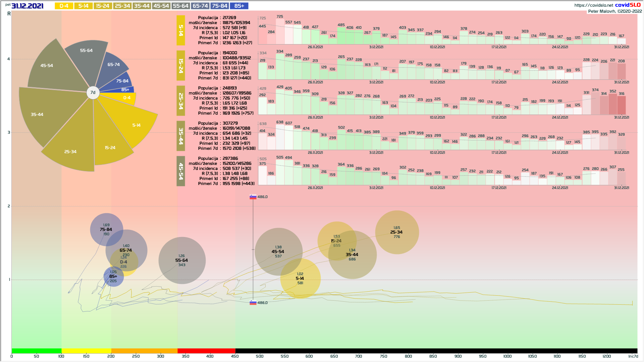Click the 725 bar in the 5-14 chart

[x=280, y=32]
